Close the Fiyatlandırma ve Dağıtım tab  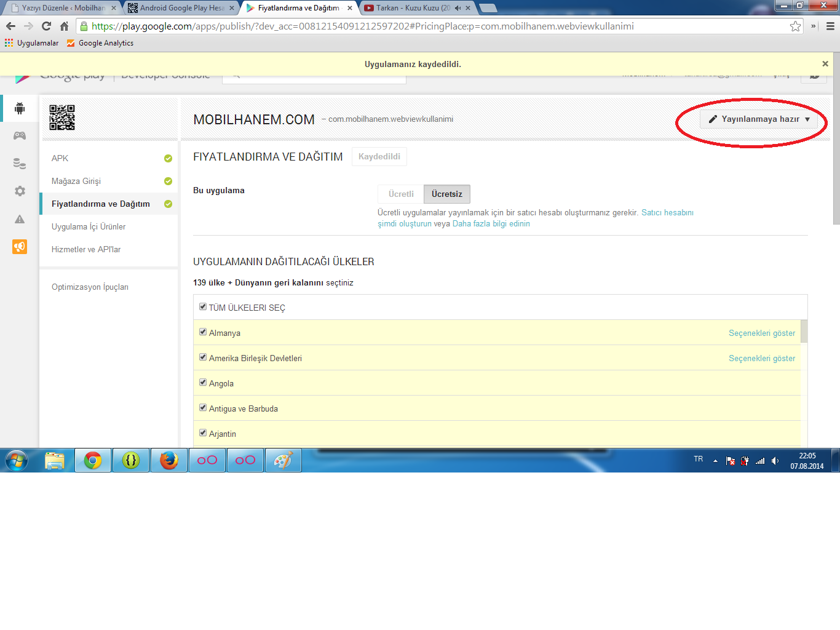pos(350,8)
